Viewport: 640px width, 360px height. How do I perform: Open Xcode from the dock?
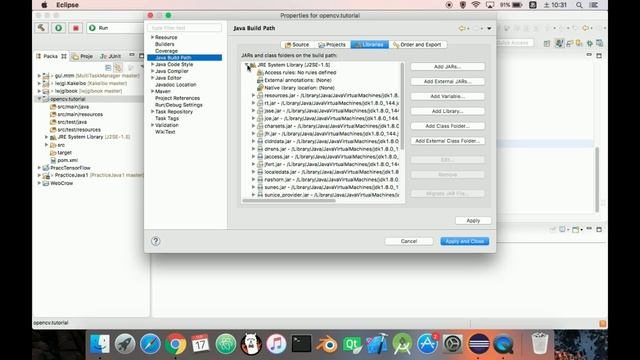377,344
